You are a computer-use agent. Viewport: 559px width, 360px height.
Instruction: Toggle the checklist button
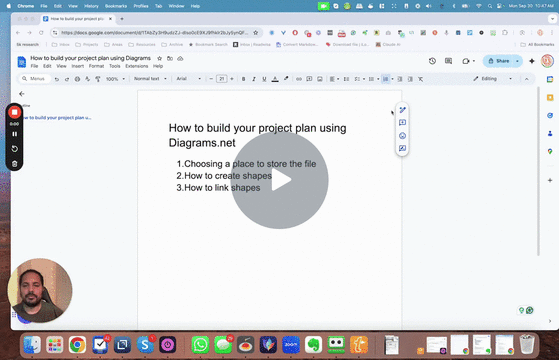[357, 79]
